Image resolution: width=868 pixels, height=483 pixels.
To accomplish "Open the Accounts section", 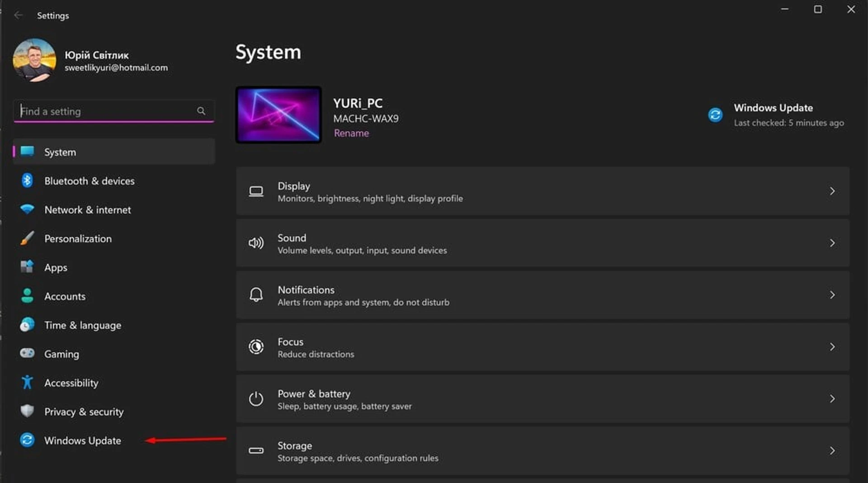I will 114,296.
